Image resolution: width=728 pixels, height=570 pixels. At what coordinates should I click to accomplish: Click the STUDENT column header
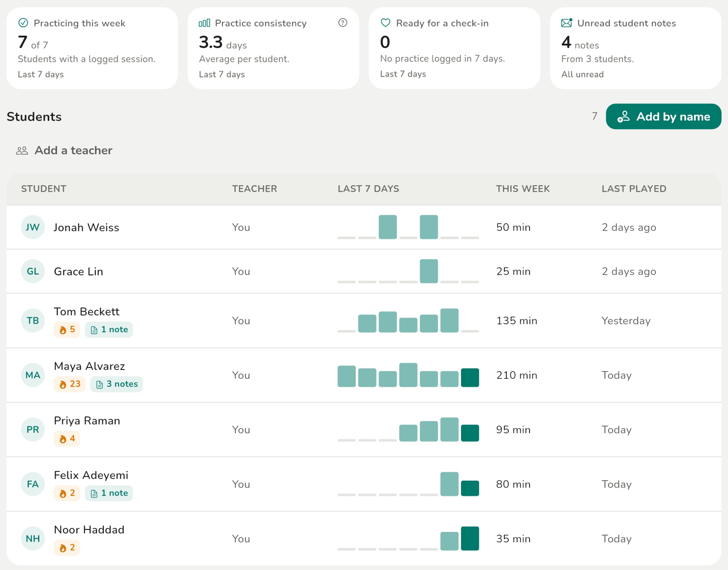click(x=44, y=189)
